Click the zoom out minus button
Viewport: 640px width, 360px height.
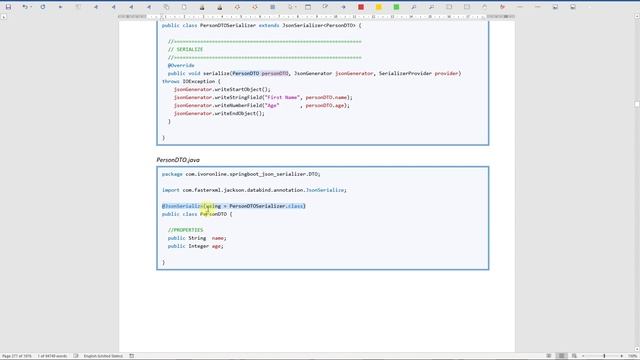pos(583,356)
